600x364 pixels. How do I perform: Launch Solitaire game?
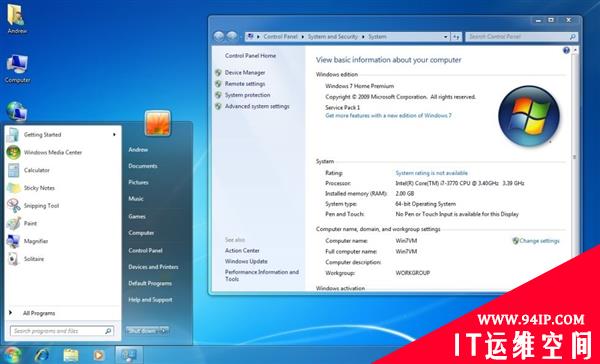[x=62, y=259]
